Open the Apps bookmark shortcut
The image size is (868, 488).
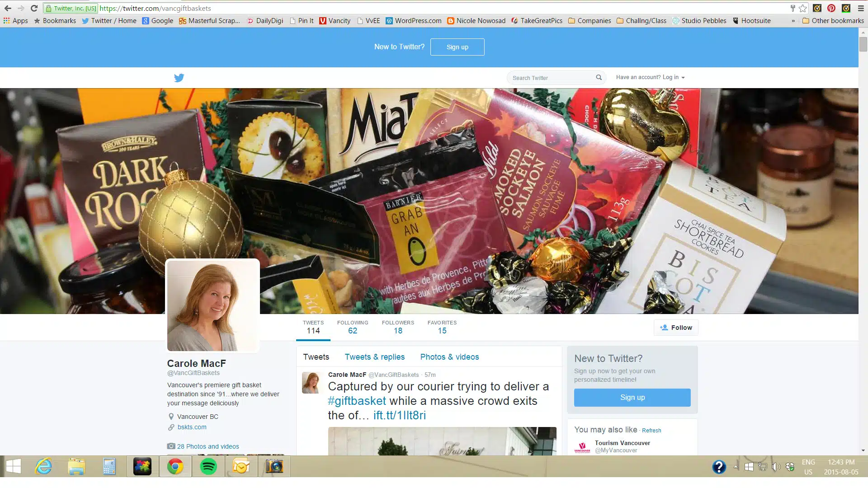(15, 21)
